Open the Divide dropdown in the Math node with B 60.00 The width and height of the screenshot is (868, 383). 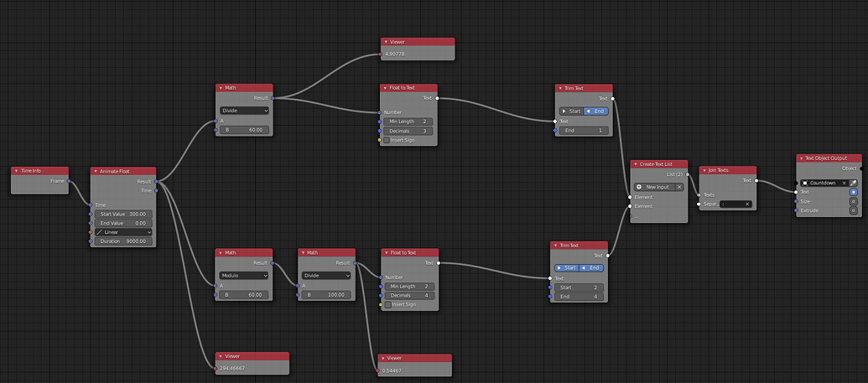coord(244,111)
